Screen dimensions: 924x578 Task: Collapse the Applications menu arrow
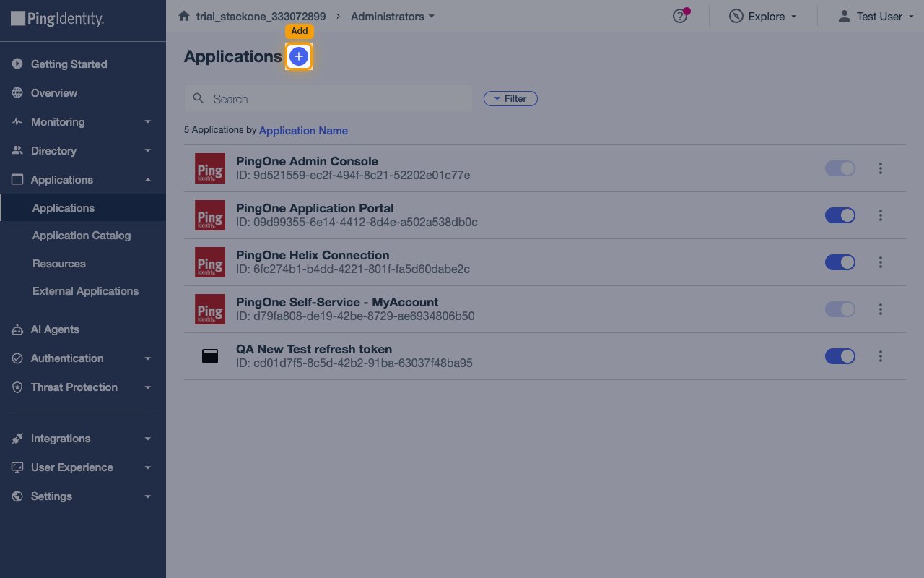pos(148,180)
